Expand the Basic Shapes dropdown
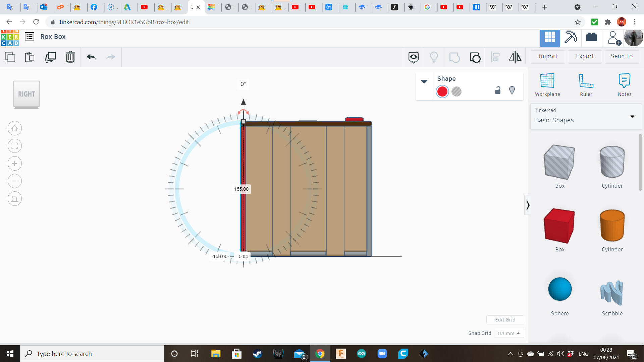The height and width of the screenshot is (362, 644). pos(632,117)
